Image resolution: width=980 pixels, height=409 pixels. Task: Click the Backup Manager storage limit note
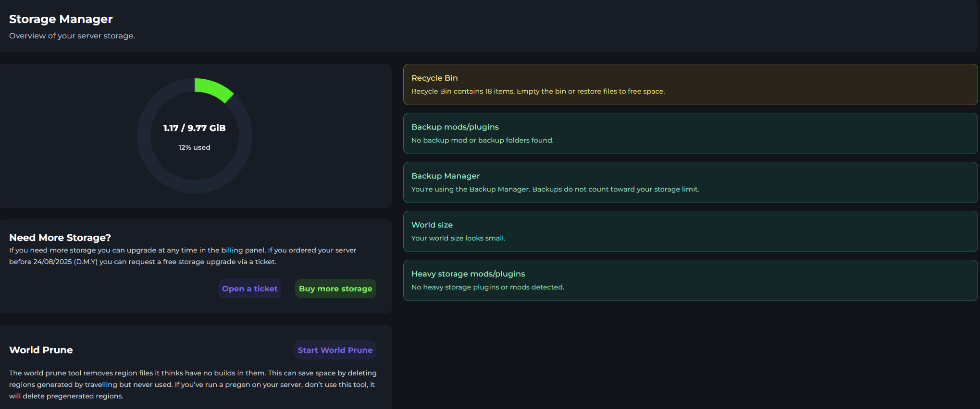click(555, 189)
